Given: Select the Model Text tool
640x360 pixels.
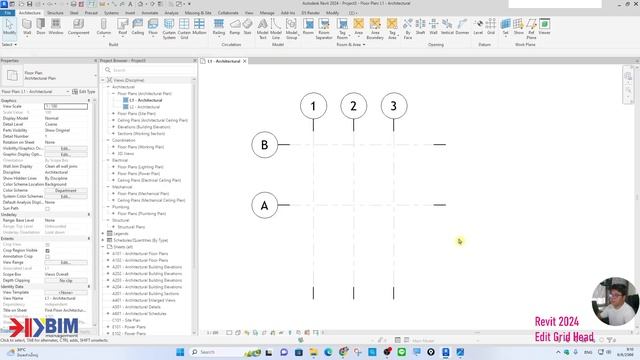Looking at the screenshot, I should 262,29.
